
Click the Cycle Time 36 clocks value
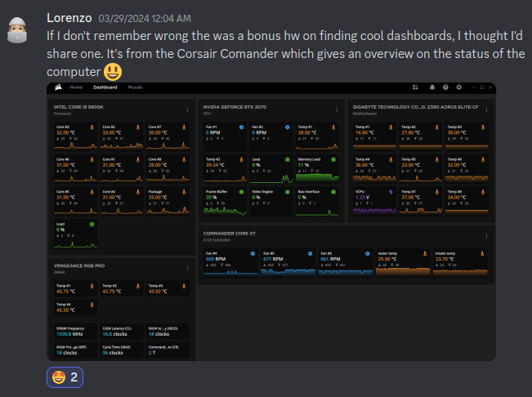tap(113, 353)
